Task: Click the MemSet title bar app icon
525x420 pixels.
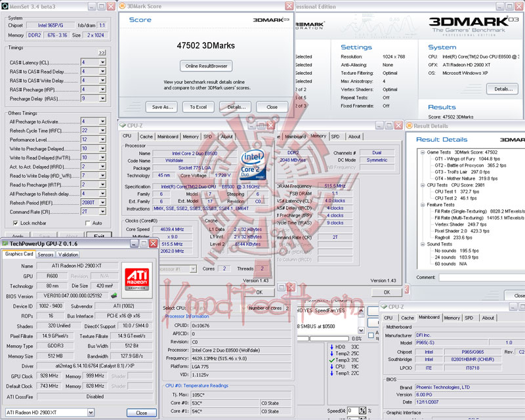Action: pyautogui.click(x=5, y=7)
